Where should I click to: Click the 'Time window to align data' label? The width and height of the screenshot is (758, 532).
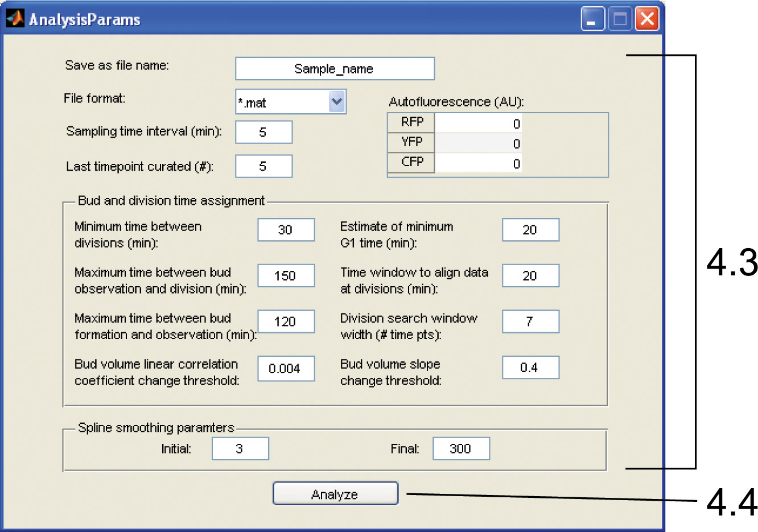(x=414, y=281)
